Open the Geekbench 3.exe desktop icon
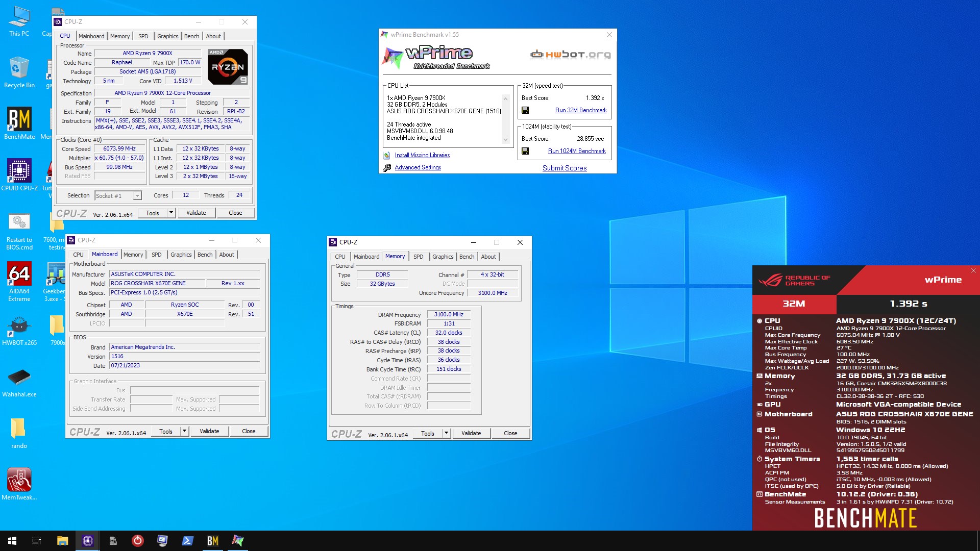Image resolution: width=980 pixels, height=551 pixels. [x=55, y=282]
